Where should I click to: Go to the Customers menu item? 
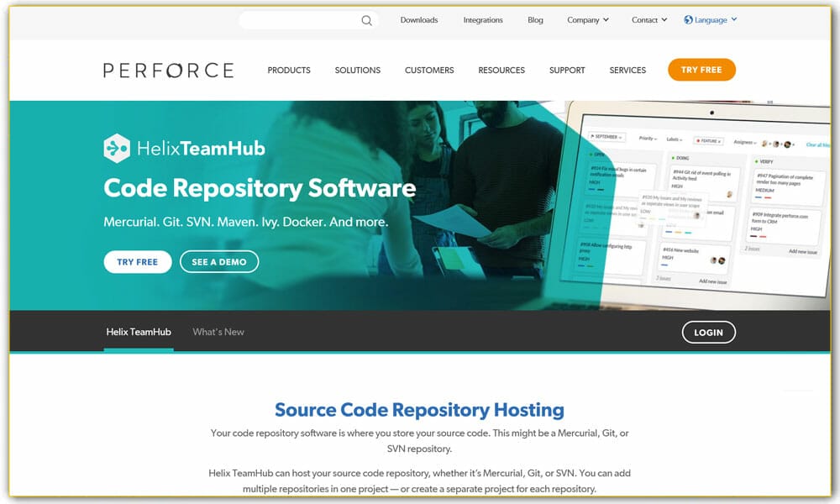point(429,71)
